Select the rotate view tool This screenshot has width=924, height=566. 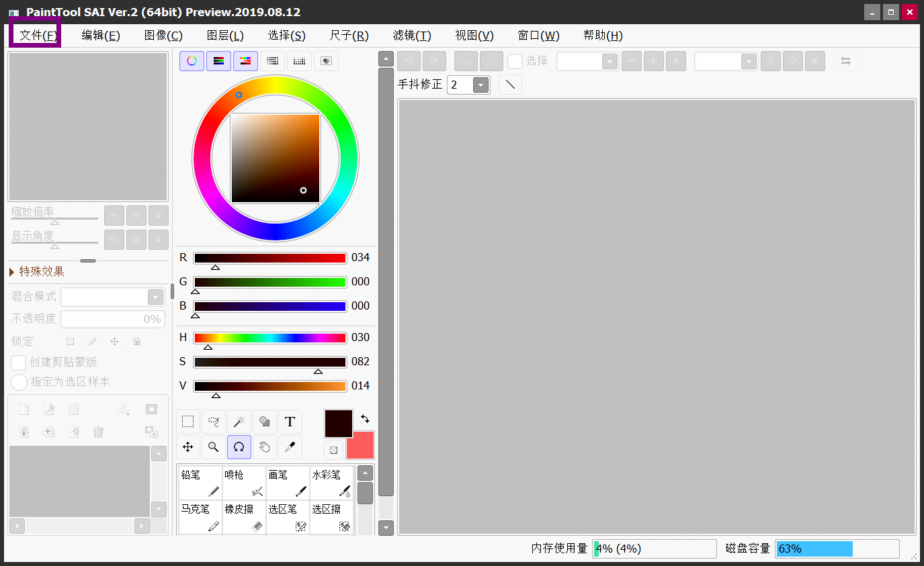[239, 447]
